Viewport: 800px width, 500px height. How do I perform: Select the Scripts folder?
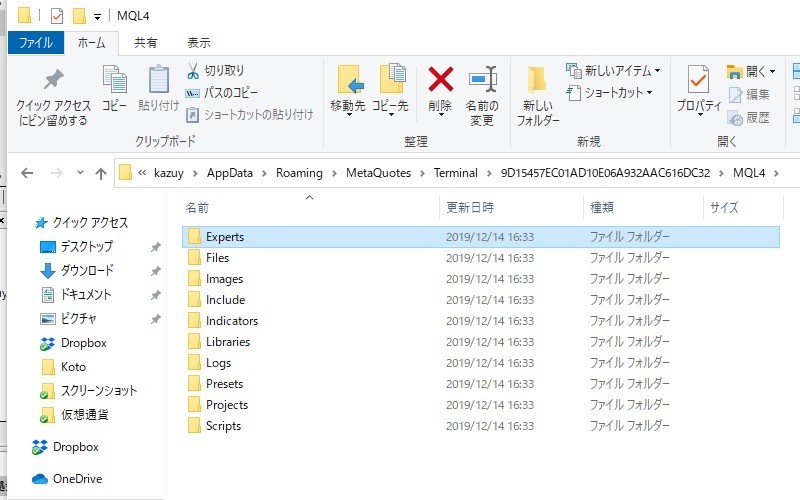[481, 426]
